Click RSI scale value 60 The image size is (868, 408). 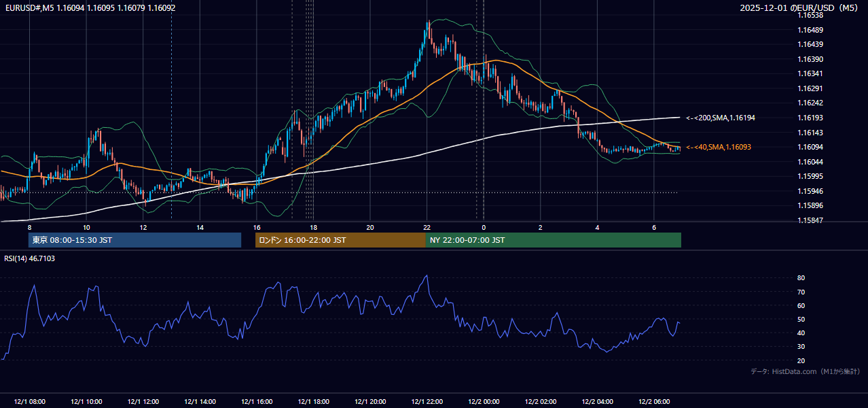[x=801, y=305]
